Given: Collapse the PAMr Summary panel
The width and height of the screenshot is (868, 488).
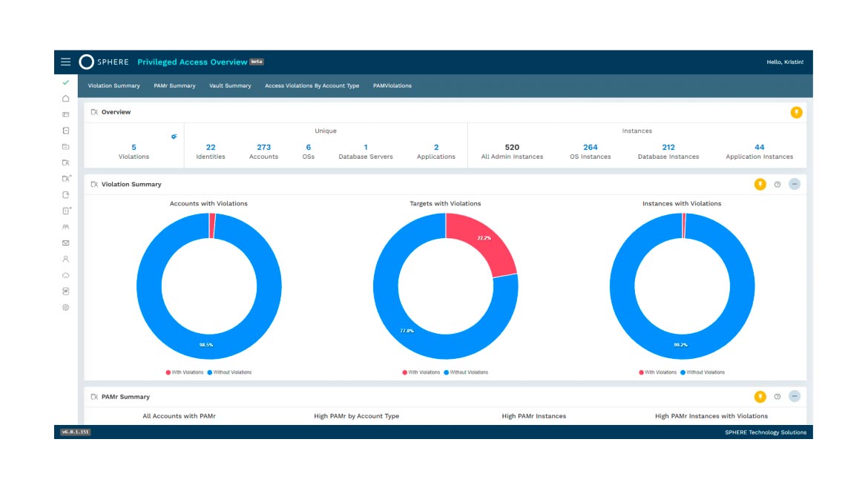Looking at the screenshot, I should click(795, 397).
